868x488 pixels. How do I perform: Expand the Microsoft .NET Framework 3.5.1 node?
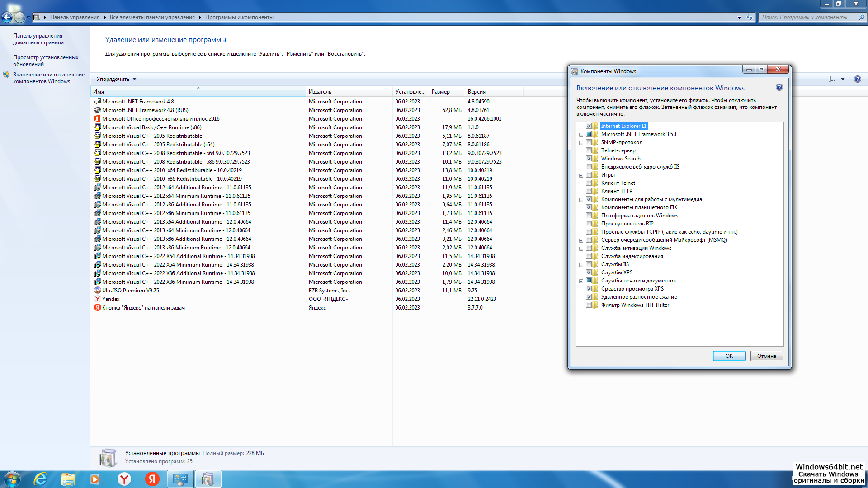[581, 135]
